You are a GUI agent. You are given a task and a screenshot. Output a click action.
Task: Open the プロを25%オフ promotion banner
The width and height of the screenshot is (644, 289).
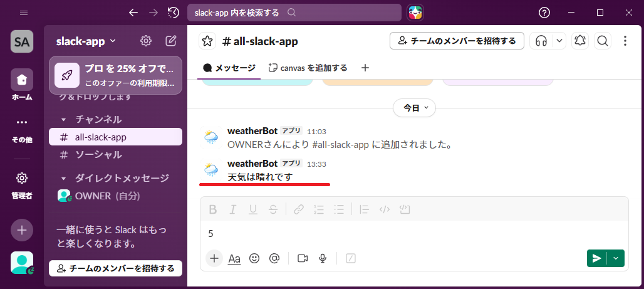click(x=115, y=75)
